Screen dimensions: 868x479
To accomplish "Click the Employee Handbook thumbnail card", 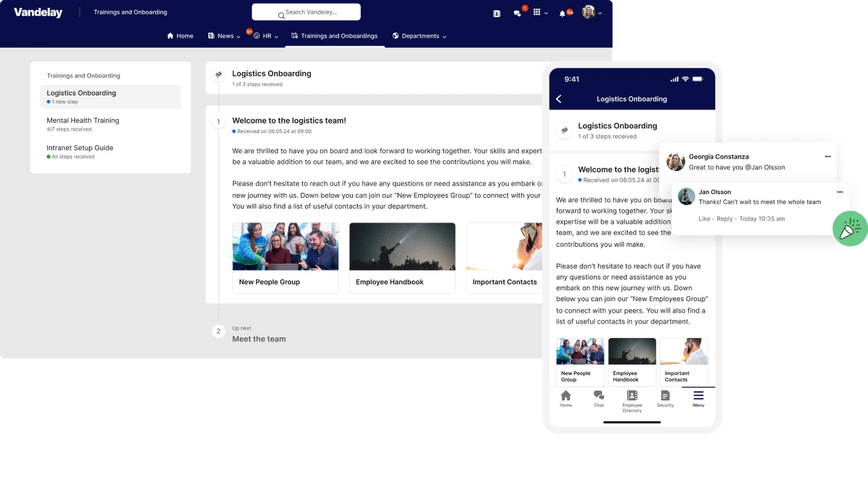I will (402, 257).
